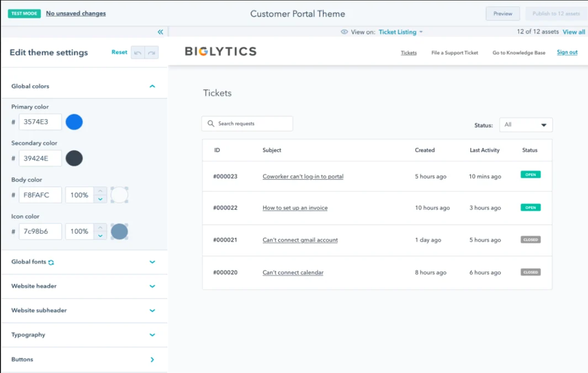This screenshot has height=373, width=588.
Task: Select the Tickets navigation item
Action: [x=409, y=52]
